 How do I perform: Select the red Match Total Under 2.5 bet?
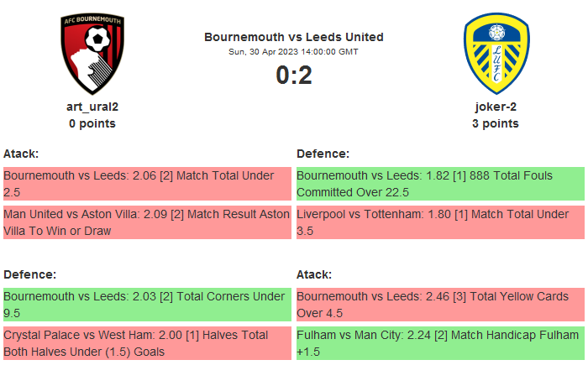click(146, 184)
